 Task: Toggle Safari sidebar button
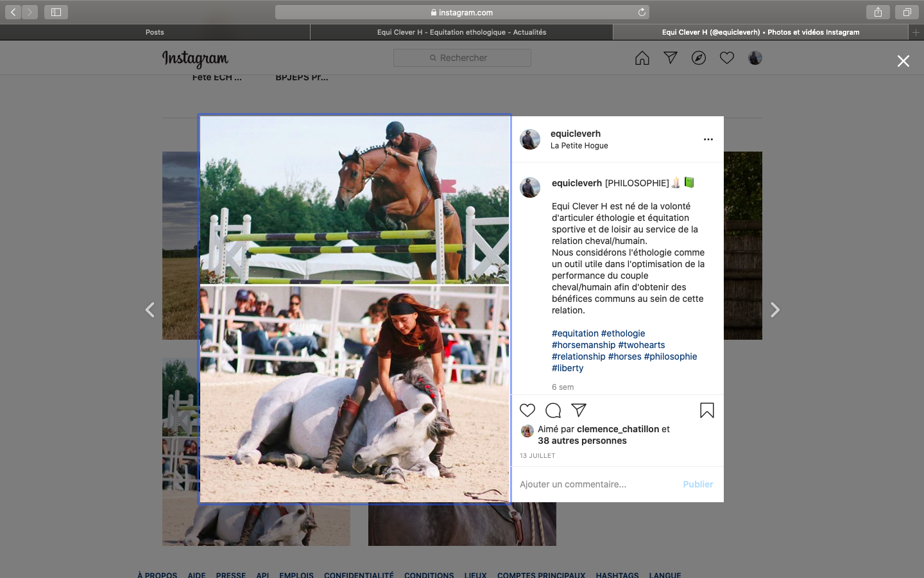(x=56, y=12)
